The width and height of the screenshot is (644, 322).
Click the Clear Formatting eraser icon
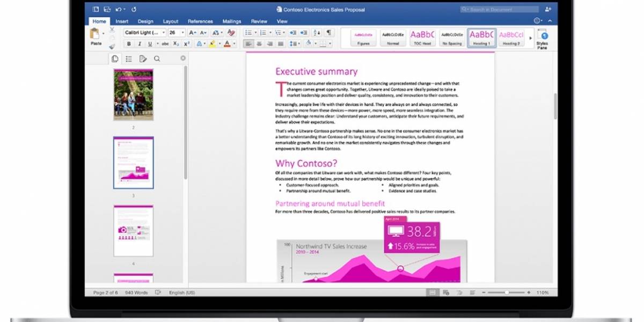coord(231,33)
